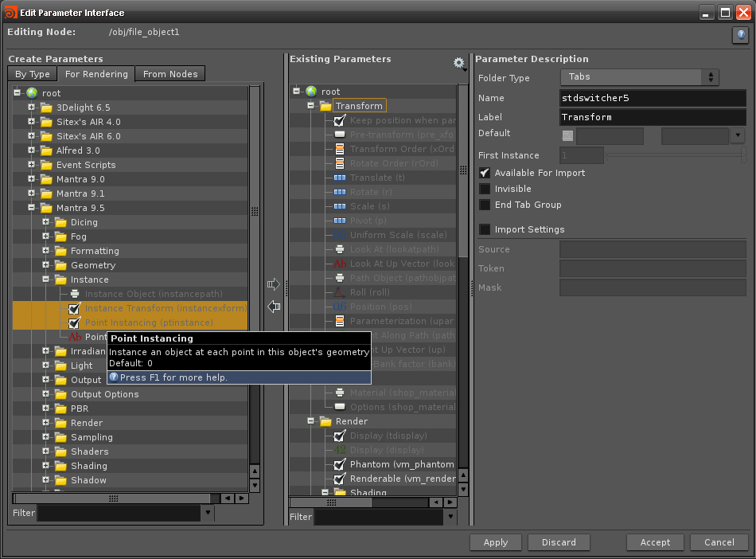Toggle Available For Import checkbox

485,173
